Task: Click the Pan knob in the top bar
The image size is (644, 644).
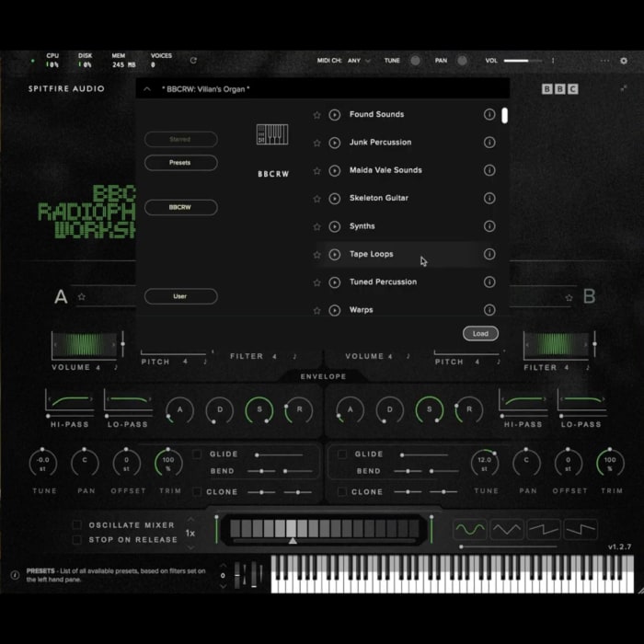Action: point(462,61)
